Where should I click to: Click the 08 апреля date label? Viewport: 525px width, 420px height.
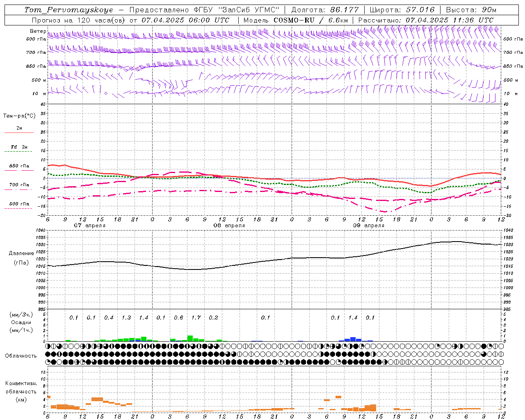tap(229, 226)
